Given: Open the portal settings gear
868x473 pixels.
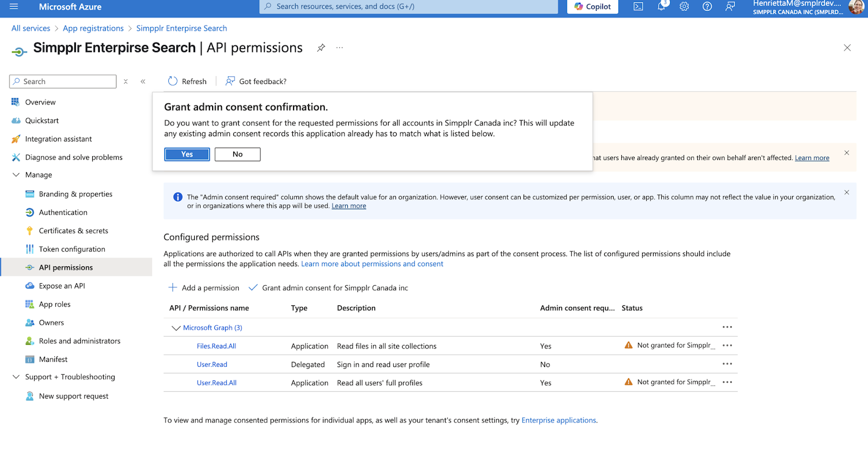Looking at the screenshot, I should click(x=684, y=7).
